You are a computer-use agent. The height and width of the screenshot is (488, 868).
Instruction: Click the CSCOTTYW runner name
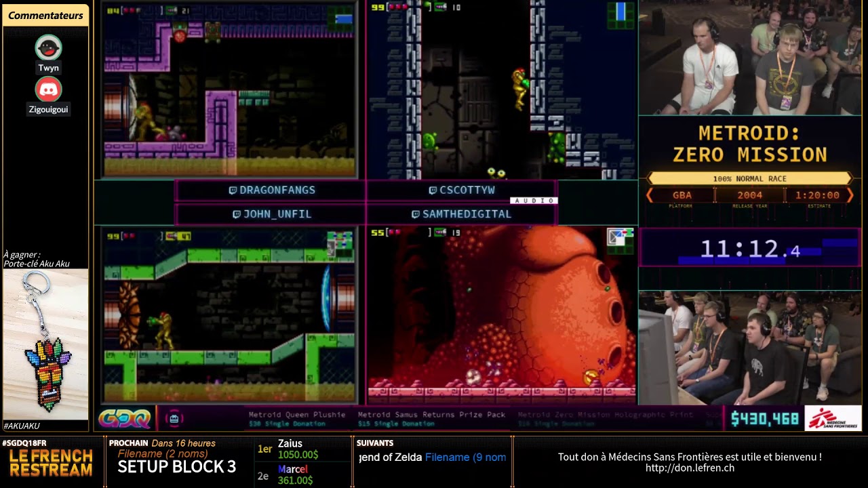pyautogui.click(x=467, y=190)
